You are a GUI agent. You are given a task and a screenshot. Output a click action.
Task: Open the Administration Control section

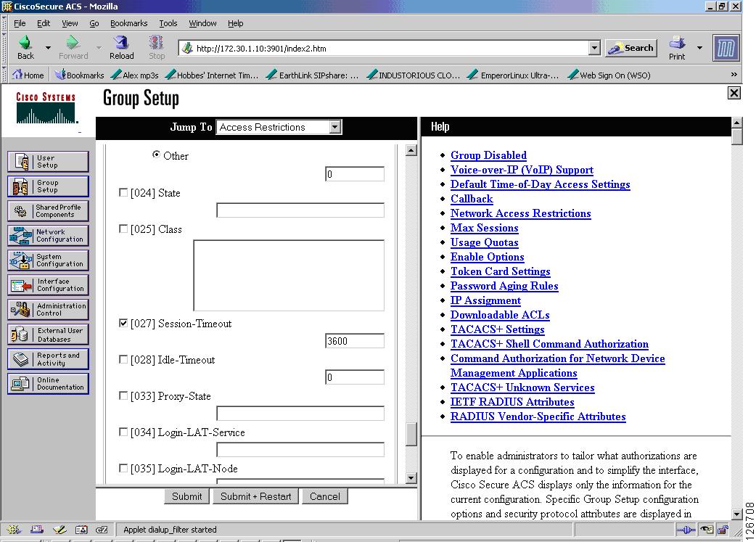coord(48,310)
